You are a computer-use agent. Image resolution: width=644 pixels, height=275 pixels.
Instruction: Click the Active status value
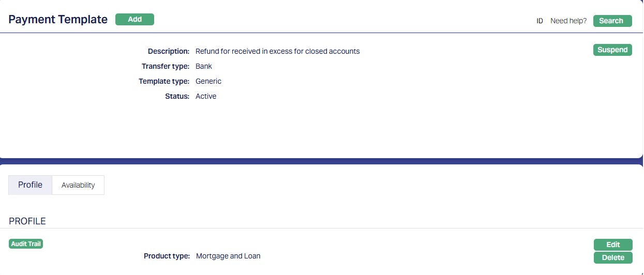(x=206, y=97)
